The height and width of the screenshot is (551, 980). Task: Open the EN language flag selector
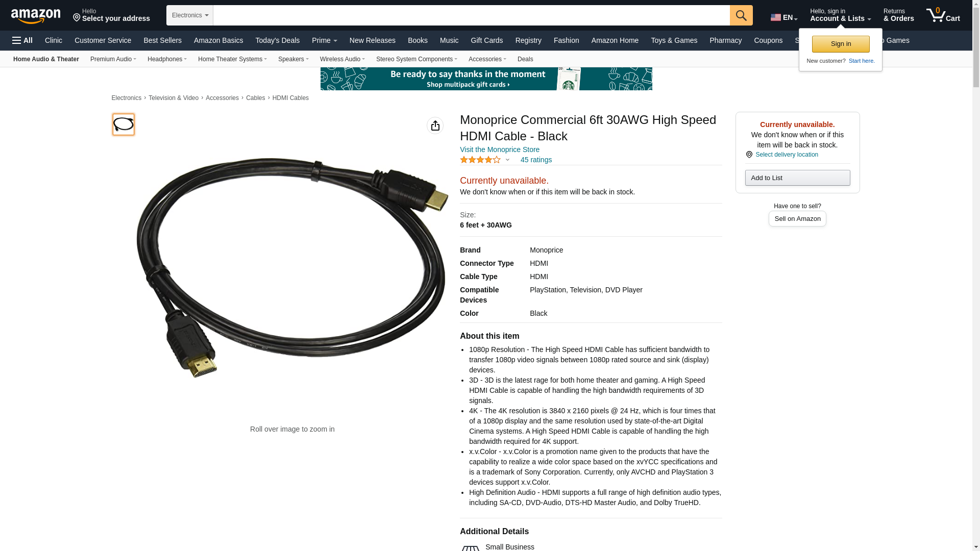pos(784,18)
